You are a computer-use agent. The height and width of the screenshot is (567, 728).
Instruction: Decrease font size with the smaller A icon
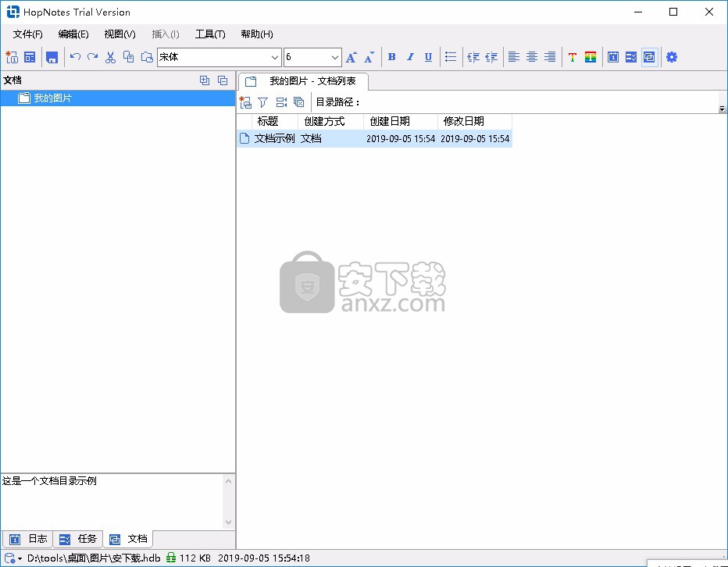pos(369,57)
